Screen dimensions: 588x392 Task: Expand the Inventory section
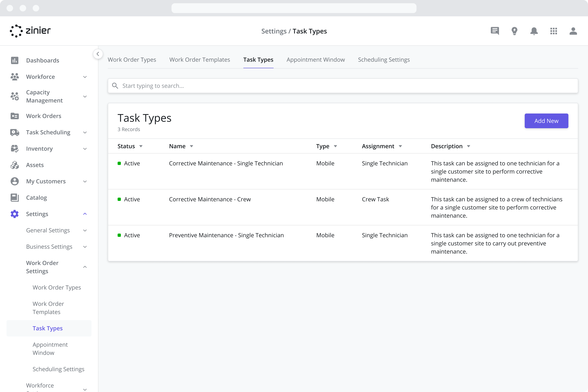pos(85,148)
